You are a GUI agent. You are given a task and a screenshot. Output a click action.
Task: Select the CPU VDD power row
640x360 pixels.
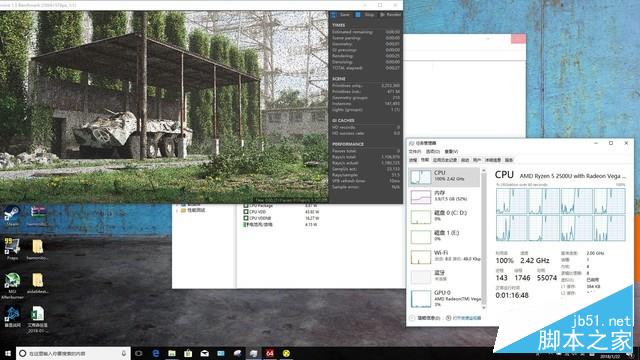click(x=282, y=212)
